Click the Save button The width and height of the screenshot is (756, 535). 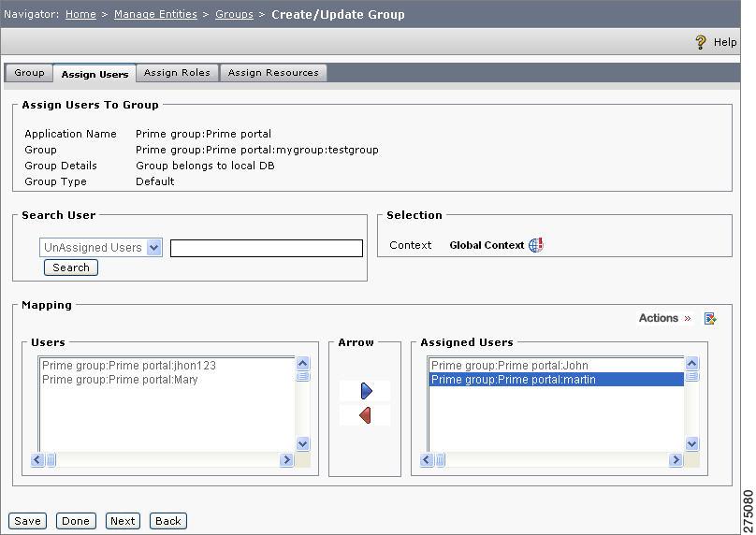[27, 521]
